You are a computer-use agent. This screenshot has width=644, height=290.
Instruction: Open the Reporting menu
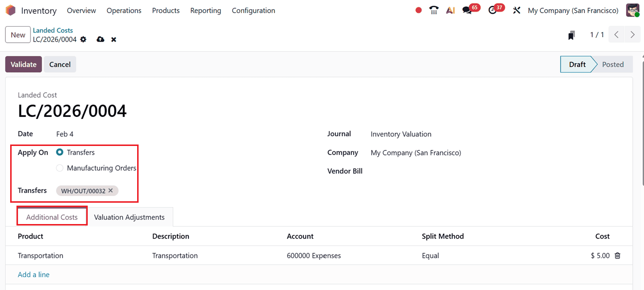[205, 10]
